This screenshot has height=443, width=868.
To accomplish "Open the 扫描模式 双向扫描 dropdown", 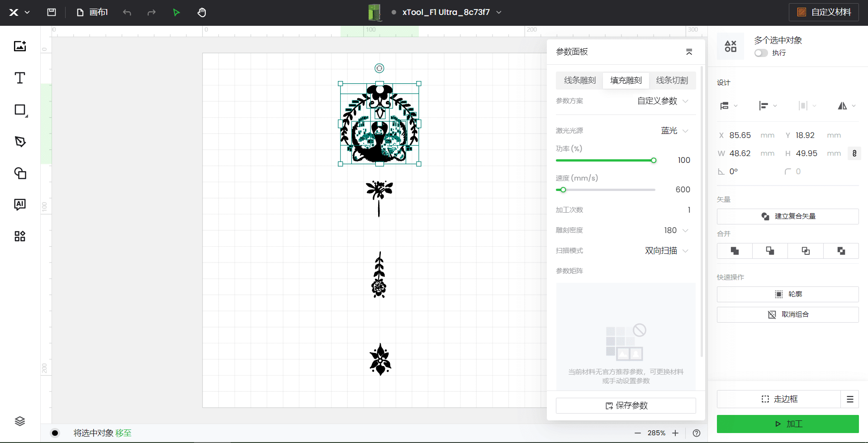I will (x=667, y=251).
